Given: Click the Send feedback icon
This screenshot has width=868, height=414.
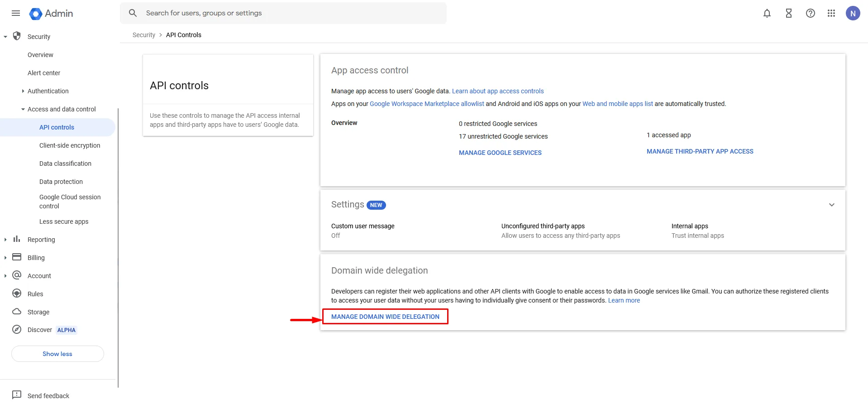Looking at the screenshot, I should 17,395.
